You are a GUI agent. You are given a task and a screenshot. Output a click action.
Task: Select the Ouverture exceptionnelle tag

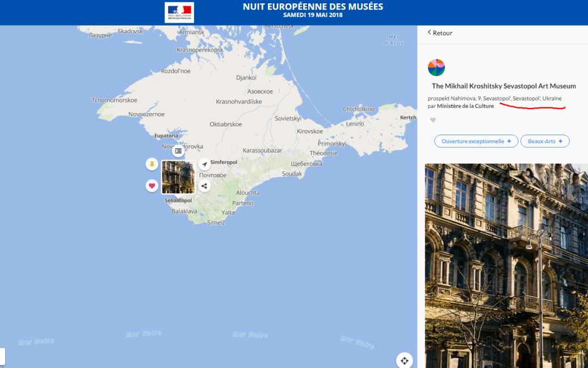476,141
